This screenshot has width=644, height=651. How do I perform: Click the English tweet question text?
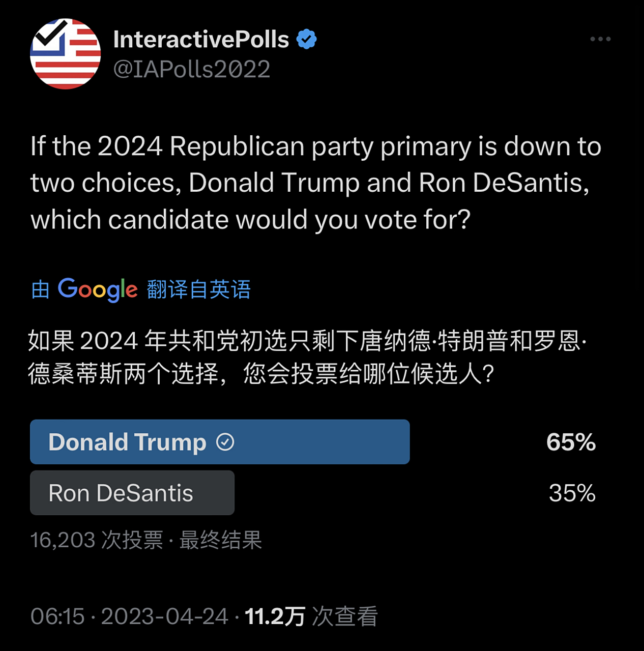click(x=315, y=183)
